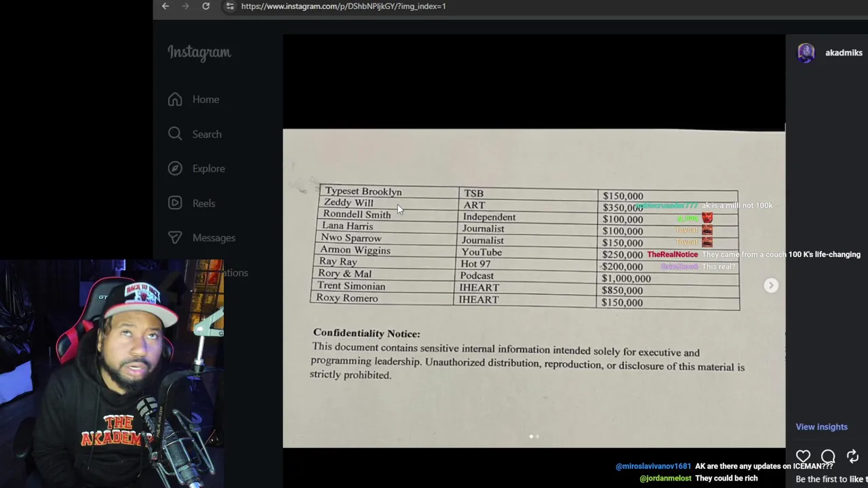
Task: Click the repost arrows icon
Action: coord(852,457)
